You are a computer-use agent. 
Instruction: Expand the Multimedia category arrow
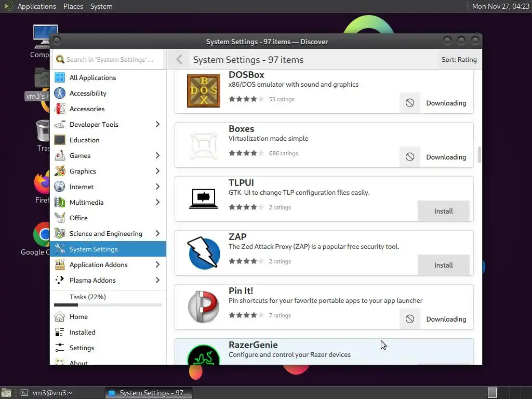(x=157, y=203)
